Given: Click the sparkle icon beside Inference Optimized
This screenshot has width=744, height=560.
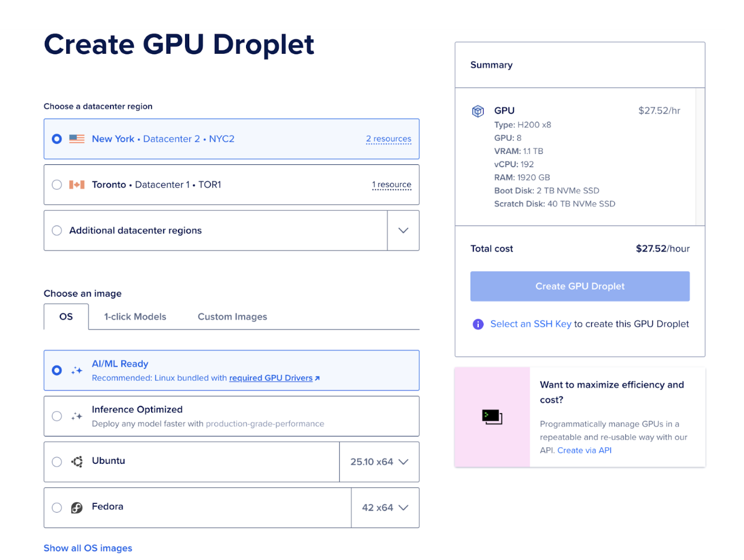Looking at the screenshot, I should click(76, 416).
